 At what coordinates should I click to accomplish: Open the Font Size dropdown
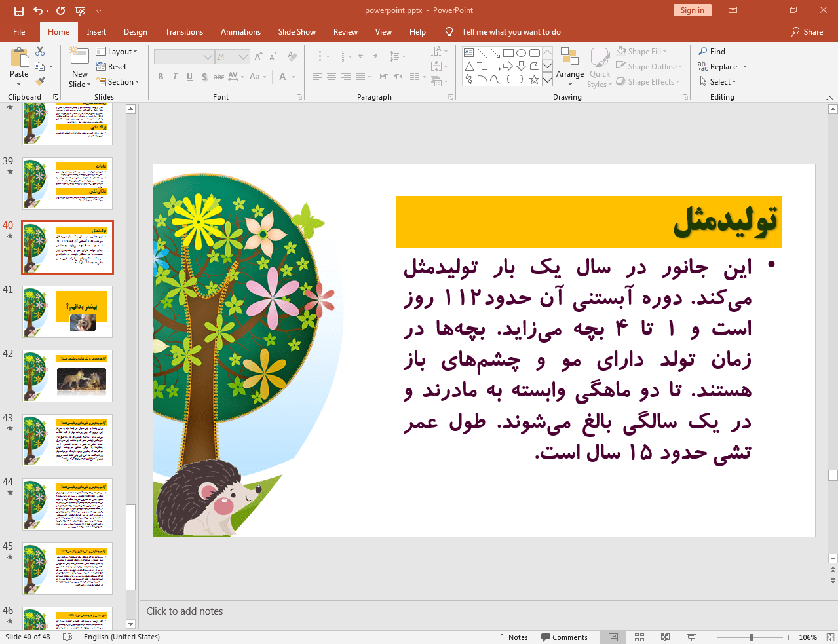coord(242,56)
